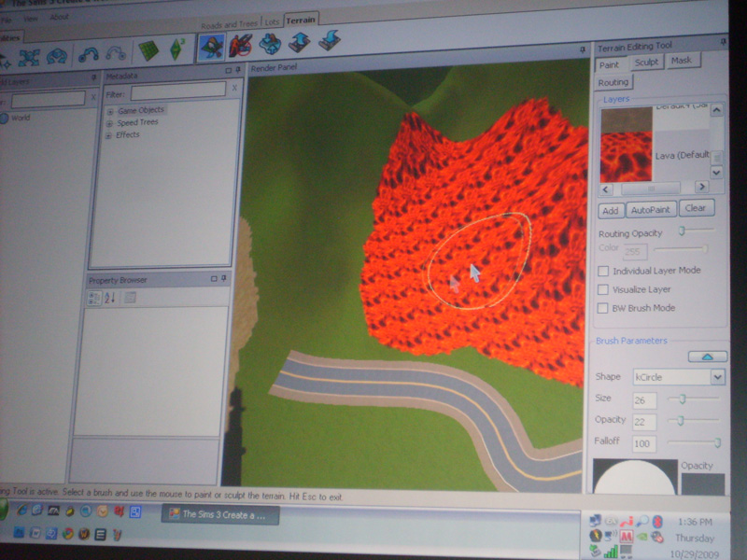Switch to the Roads and Trees tab
This screenshot has height=560, width=747.
(229, 24)
